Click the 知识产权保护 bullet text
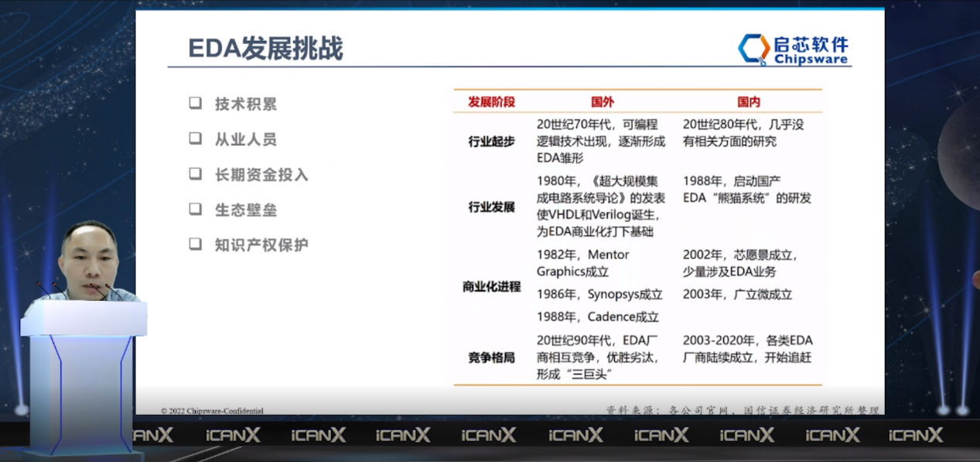This screenshot has height=462, width=980. click(x=261, y=245)
